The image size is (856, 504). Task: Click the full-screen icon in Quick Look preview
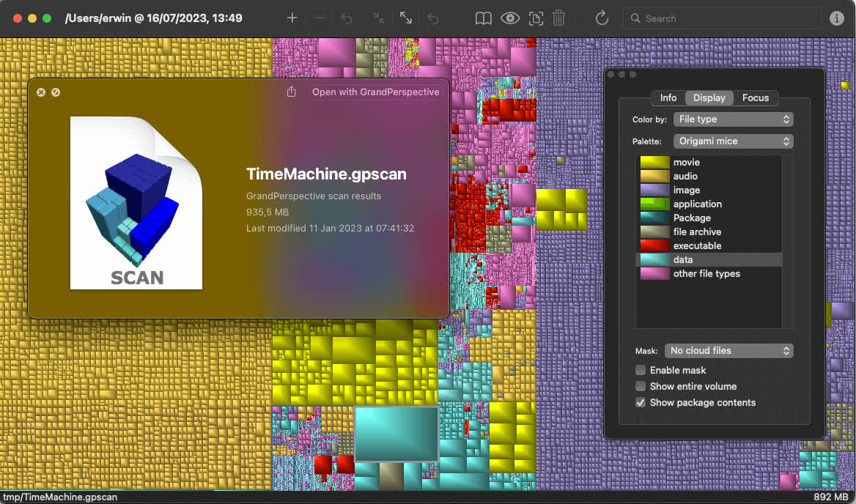pyautogui.click(x=56, y=92)
